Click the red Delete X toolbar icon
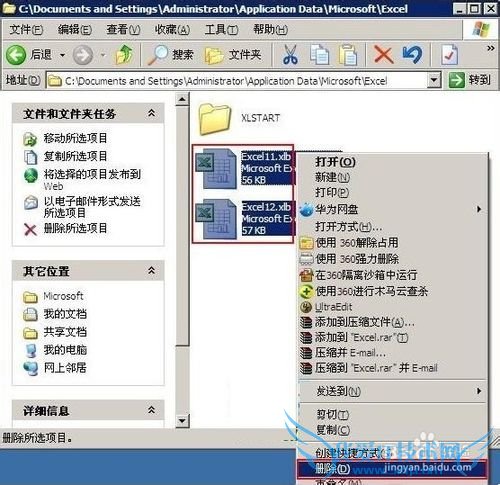 383,55
